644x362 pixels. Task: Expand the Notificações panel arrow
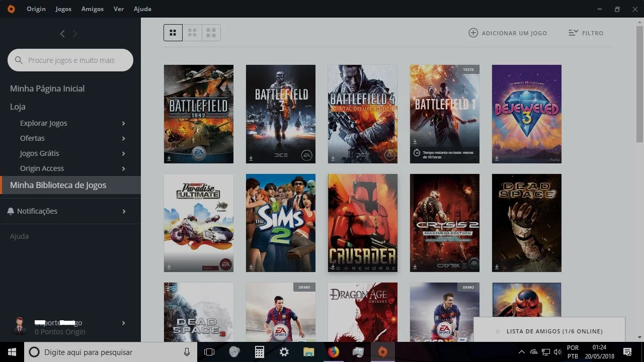[123, 211]
